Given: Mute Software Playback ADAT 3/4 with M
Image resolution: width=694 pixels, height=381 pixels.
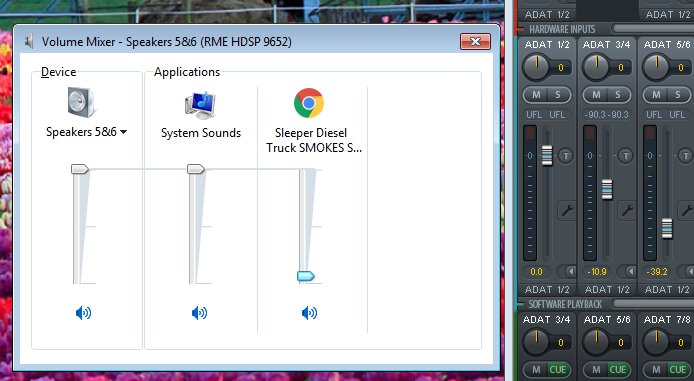Looking at the screenshot, I should (x=536, y=369).
